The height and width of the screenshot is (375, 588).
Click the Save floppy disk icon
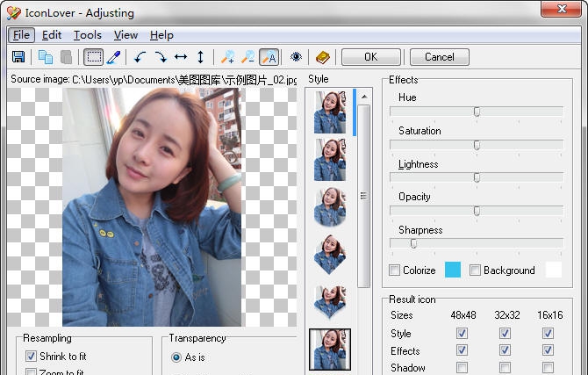pos(18,57)
